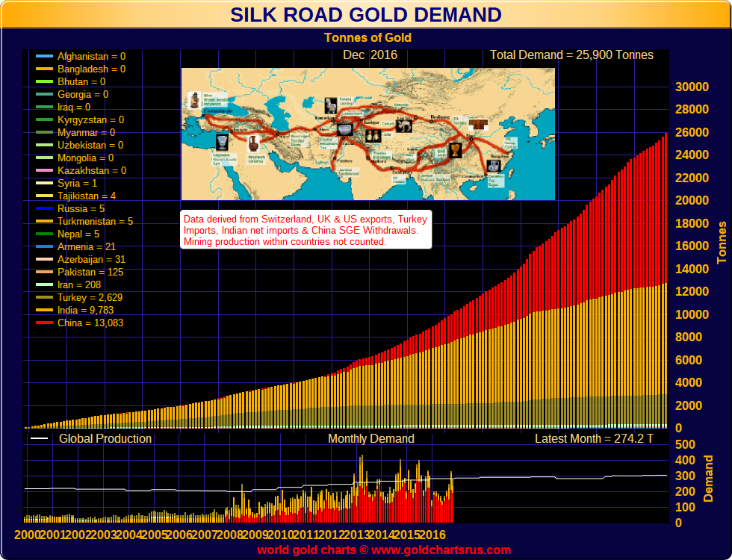Click the 2008 x-axis year label

[230, 535]
